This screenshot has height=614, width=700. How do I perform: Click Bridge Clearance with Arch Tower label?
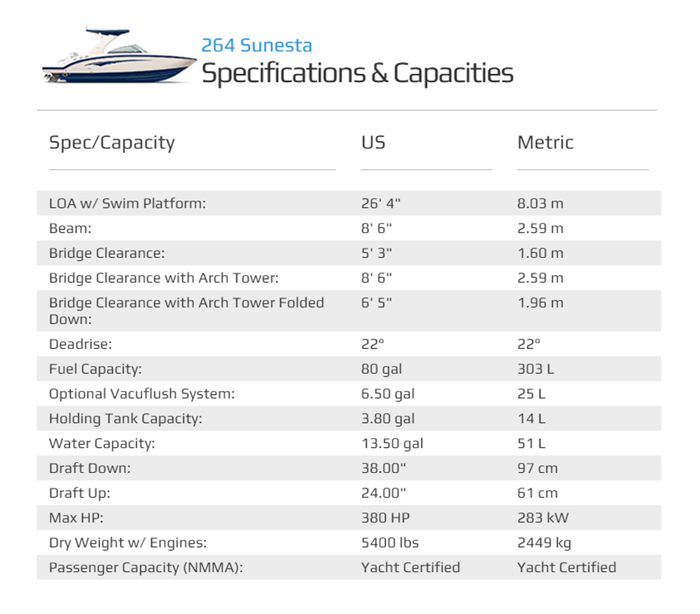(164, 278)
